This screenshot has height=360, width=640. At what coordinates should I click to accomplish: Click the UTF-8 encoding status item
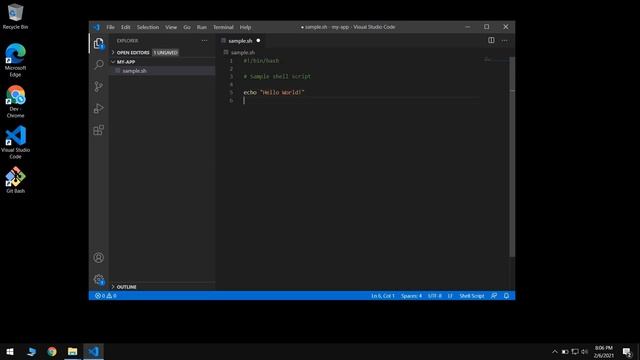[x=435, y=296]
